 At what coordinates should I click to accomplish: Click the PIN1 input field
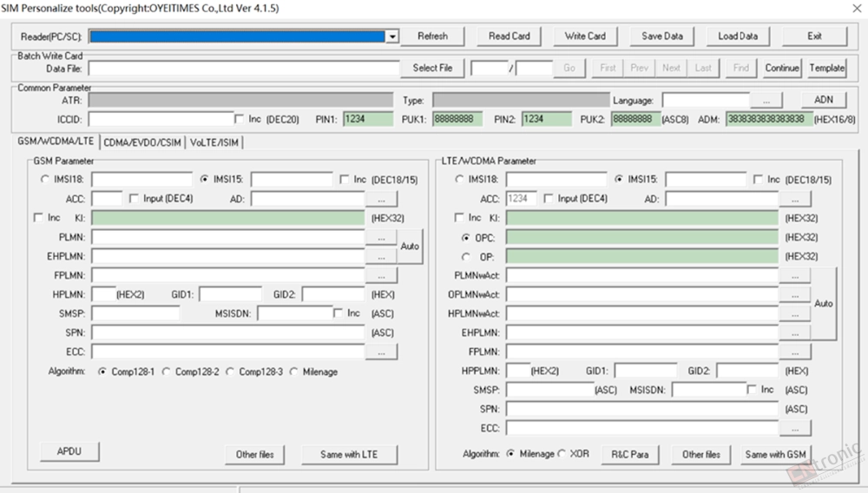coord(368,119)
